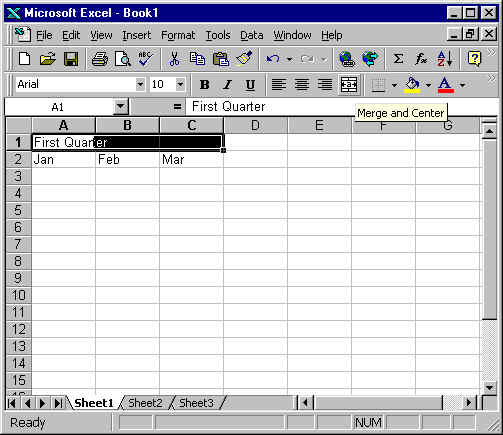Click the Format Painter brush icon
The width and height of the screenshot is (503, 435).
(244, 59)
